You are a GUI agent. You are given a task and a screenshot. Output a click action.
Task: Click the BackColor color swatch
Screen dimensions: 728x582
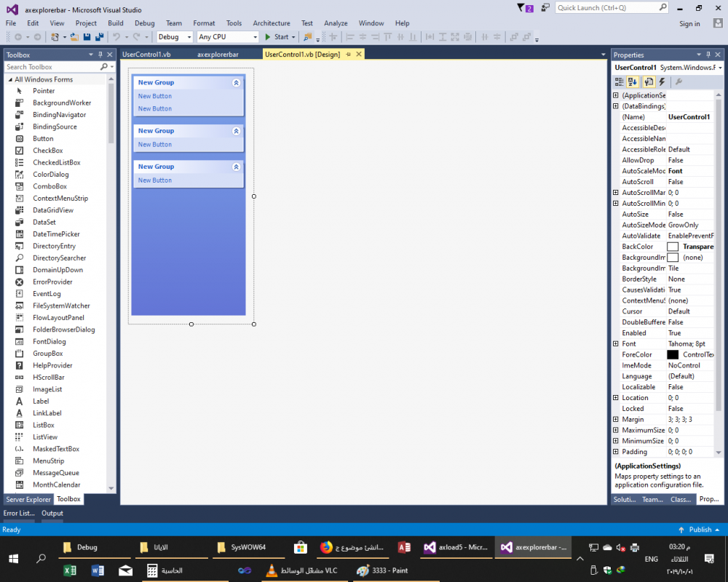[673, 247]
